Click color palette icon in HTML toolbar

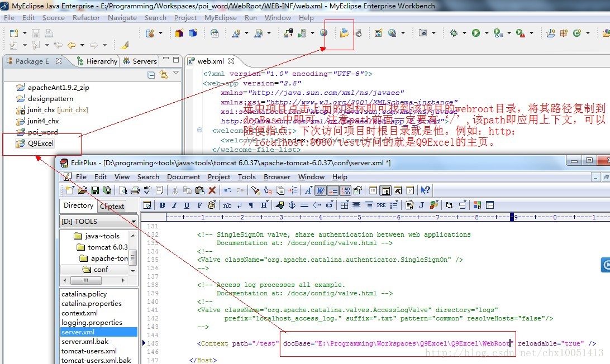click(x=211, y=205)
